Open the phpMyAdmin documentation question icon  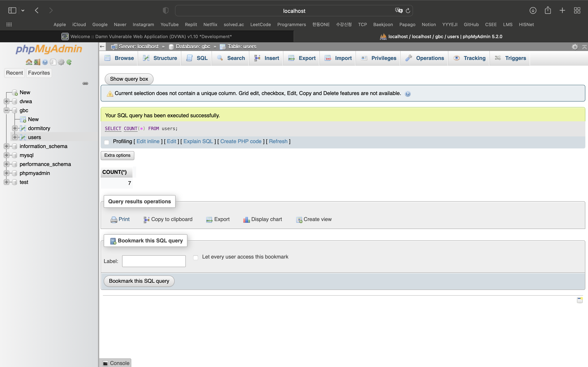coord(45,62)
